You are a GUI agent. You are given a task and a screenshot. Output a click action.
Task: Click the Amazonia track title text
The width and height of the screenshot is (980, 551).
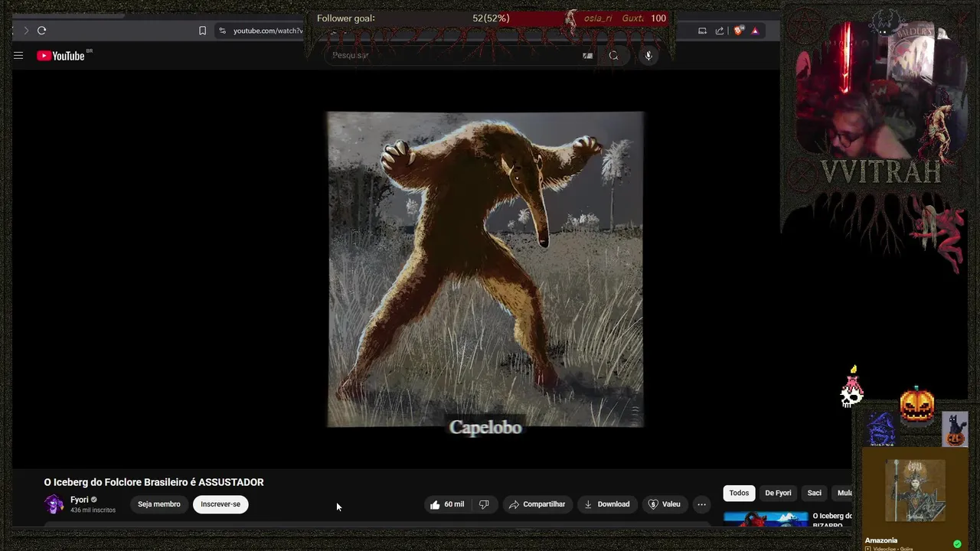(881, 540)
